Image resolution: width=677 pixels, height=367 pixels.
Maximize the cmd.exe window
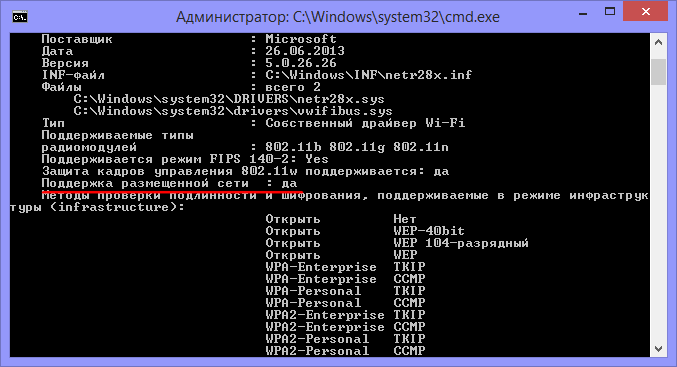[x=610, y=12]
